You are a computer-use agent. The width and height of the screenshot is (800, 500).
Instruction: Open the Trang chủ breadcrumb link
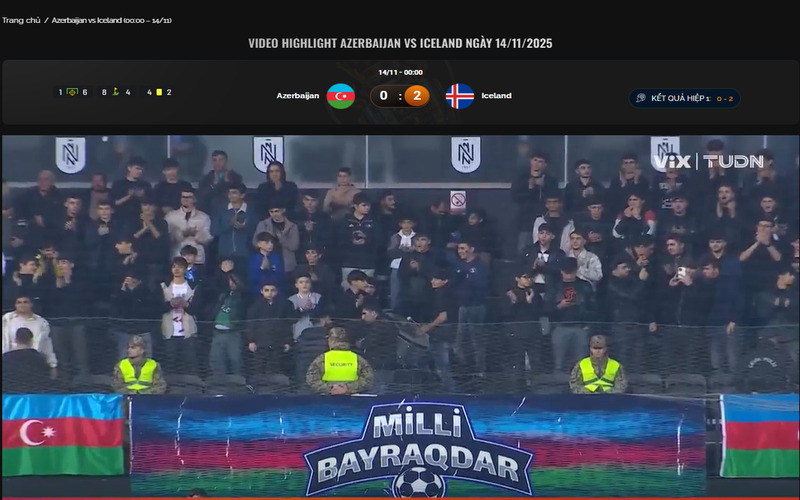tap(21, 20)
